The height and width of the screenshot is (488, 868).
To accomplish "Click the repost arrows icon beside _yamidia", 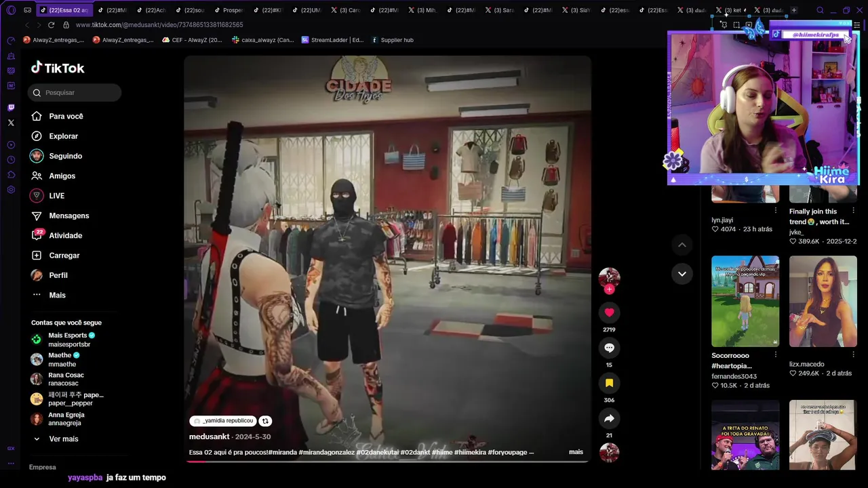I will pos(265,421).
